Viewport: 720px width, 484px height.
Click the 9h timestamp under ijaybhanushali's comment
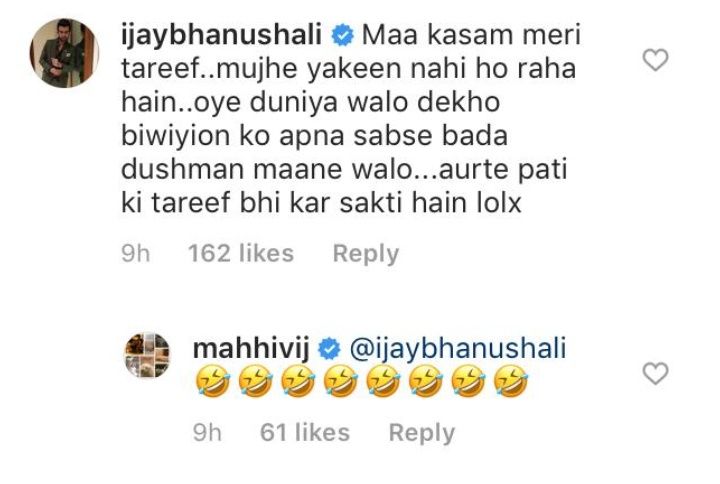click(135, 253)
